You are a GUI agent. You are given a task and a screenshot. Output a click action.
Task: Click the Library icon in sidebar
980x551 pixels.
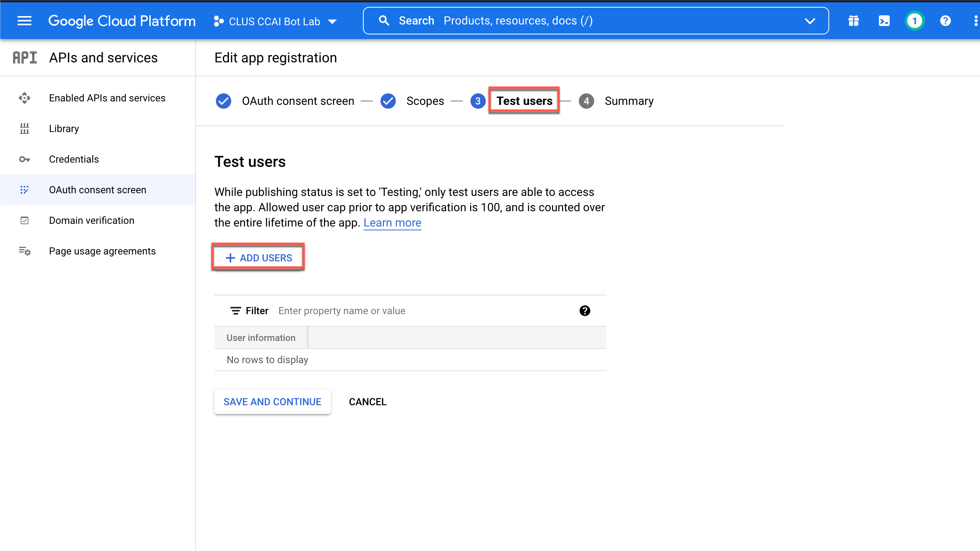(24, 129)
